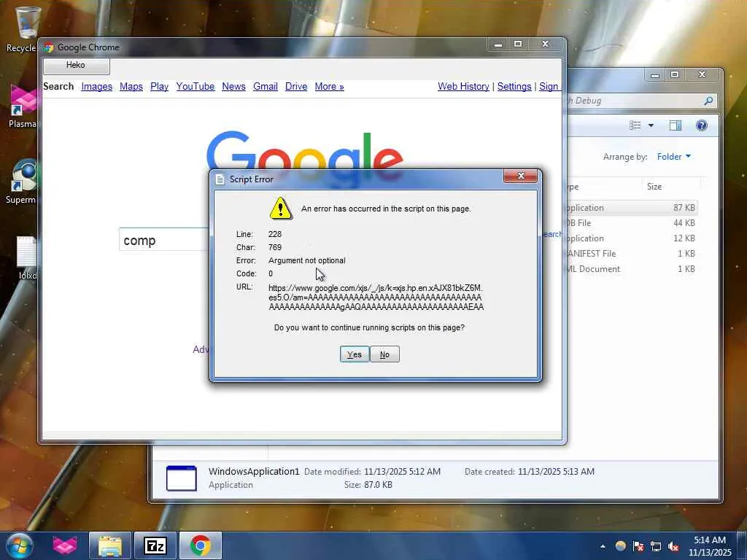The image size is (747, 560).
Task: Open 7-Zip from the taskbar
Action: click(155, 545)
